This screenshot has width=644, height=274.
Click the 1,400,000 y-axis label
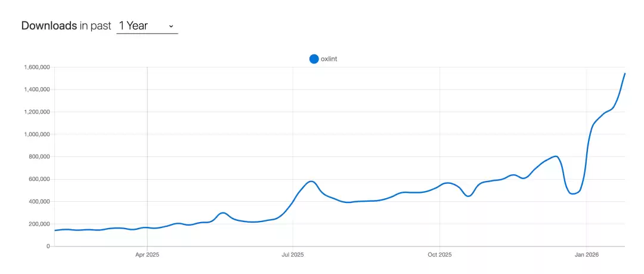tap(36, 90)
